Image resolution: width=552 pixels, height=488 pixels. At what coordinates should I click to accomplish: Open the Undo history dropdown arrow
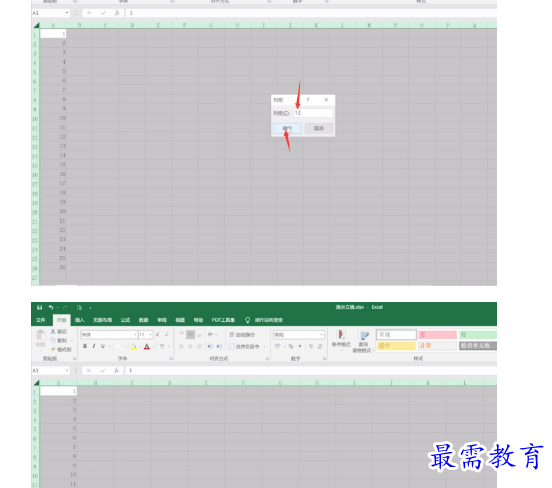(57, 308)
